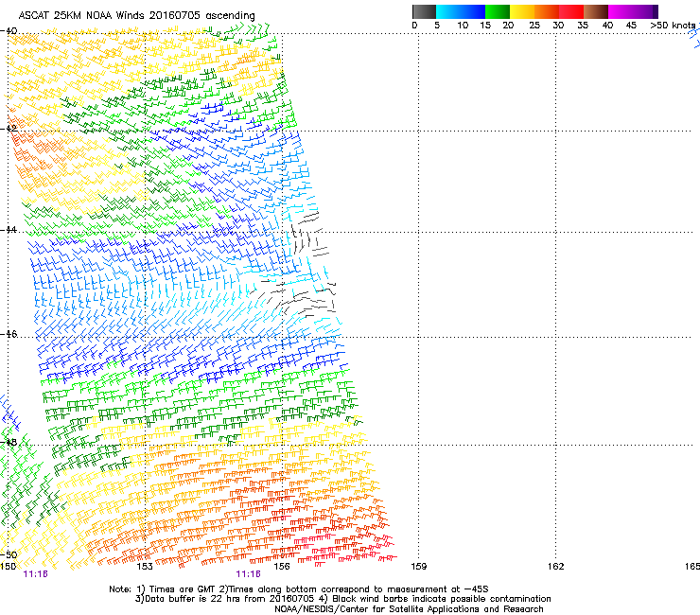
Task: Click the -46 latitude axis label
Action: pyautogui.click(x=9, y=334)
